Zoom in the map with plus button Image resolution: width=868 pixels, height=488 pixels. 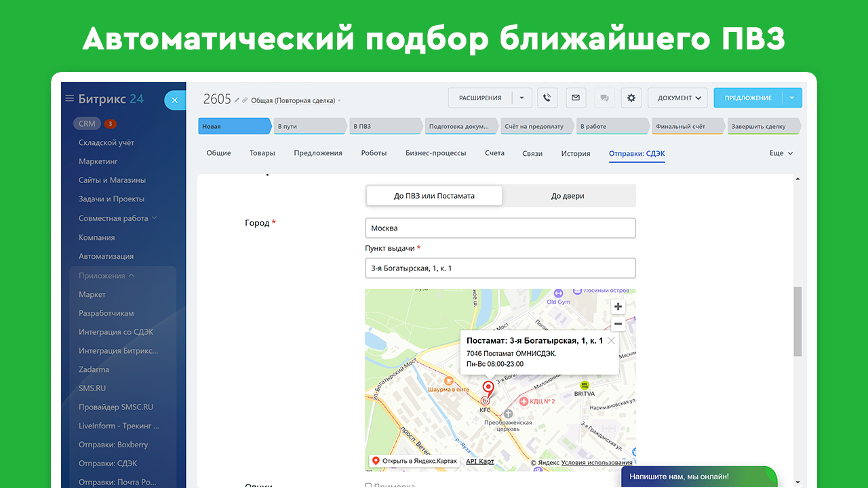click(618, 307)
